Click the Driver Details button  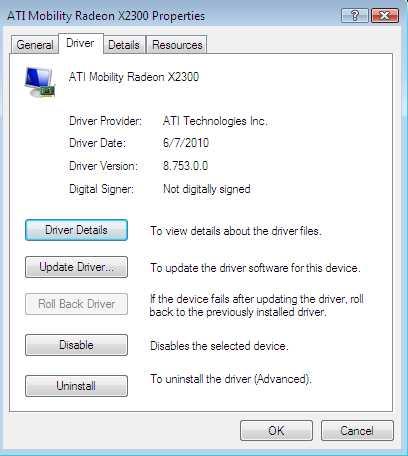click(76, 230)
